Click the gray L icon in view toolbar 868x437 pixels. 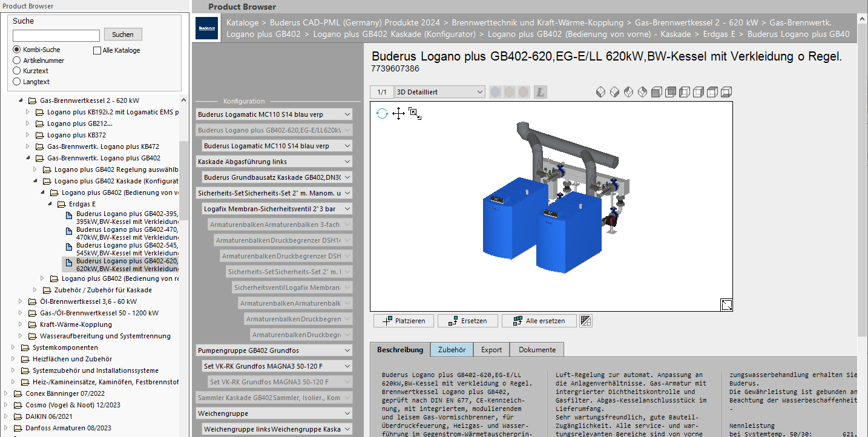point(540,92)
